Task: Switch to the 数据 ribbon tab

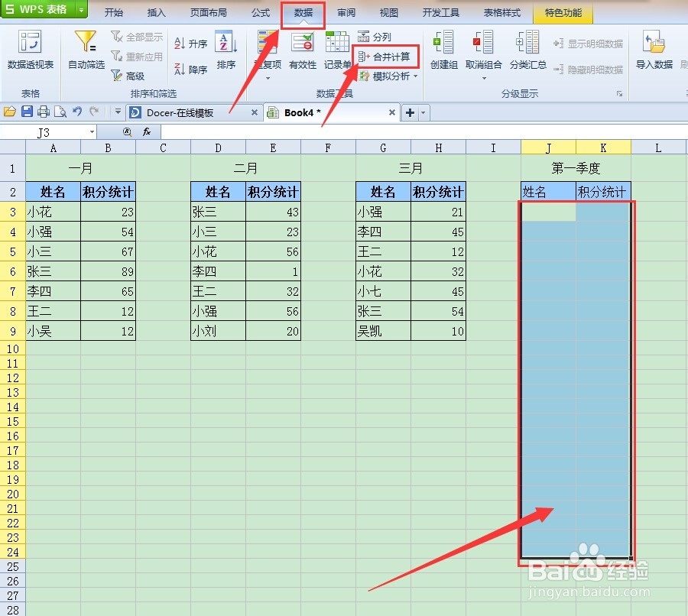Action: (303, 13)
